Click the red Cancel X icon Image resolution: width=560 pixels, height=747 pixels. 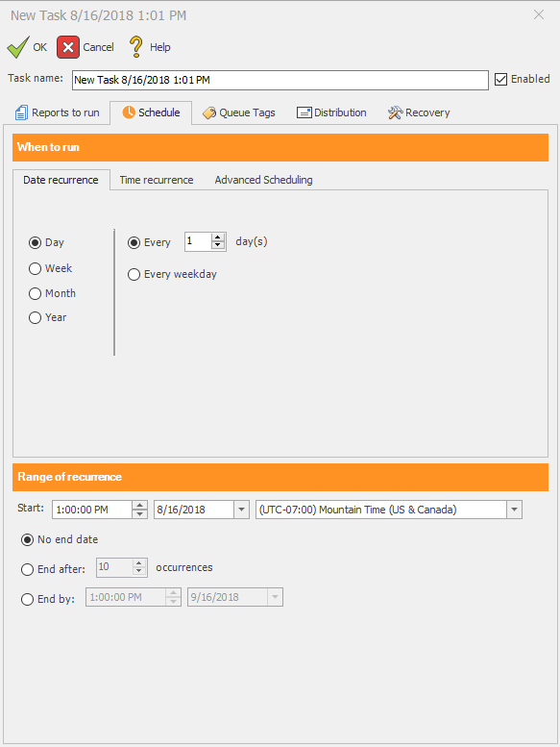coord(68,47)
